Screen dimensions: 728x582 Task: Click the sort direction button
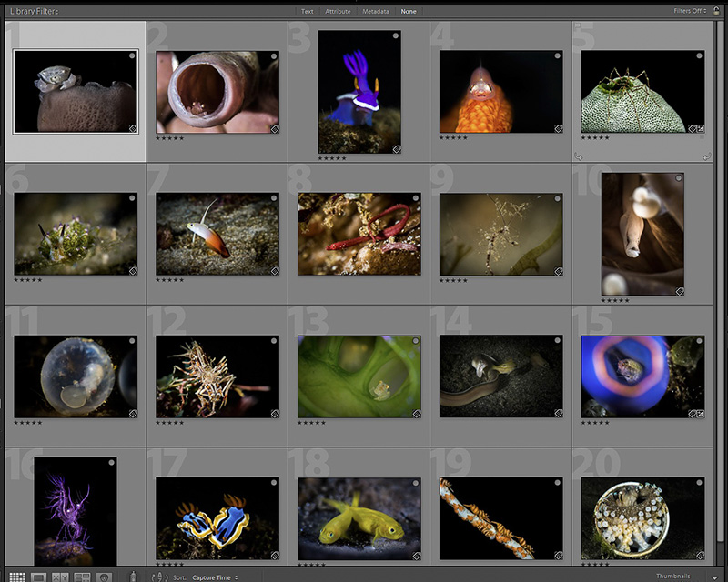coord(160,577)
